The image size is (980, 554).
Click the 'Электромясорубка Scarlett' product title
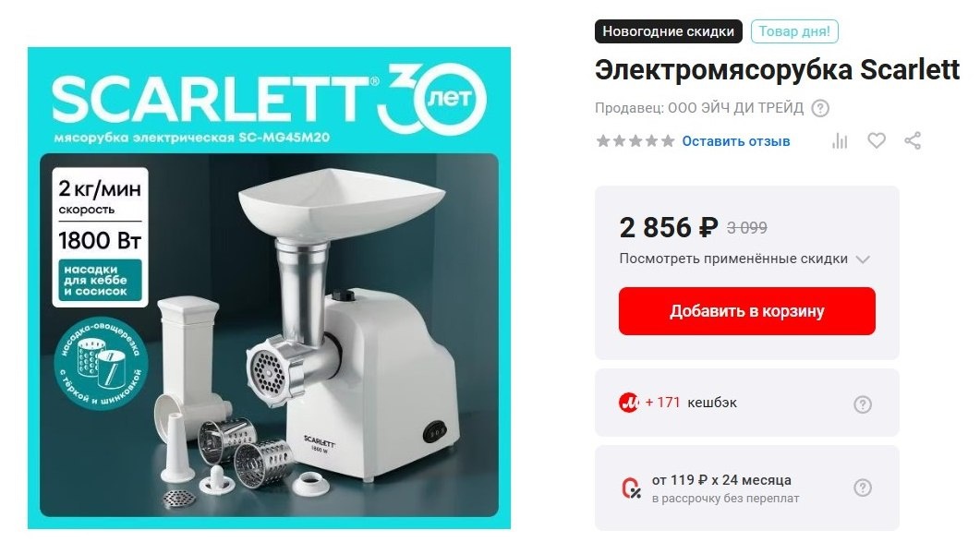[x=777, y=69]
